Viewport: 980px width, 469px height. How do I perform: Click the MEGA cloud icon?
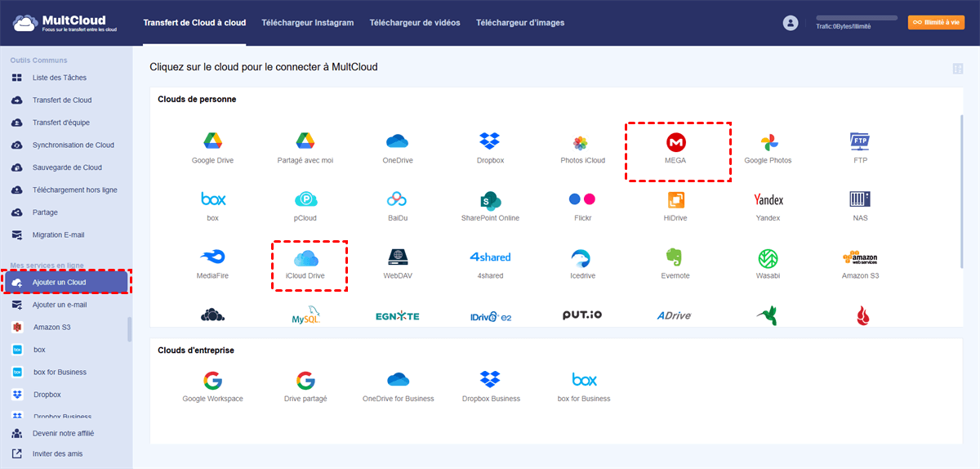coord(675,141)
